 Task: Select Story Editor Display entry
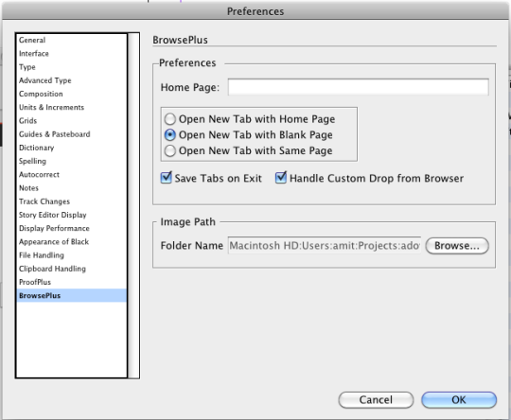click(x=71, y=215)
